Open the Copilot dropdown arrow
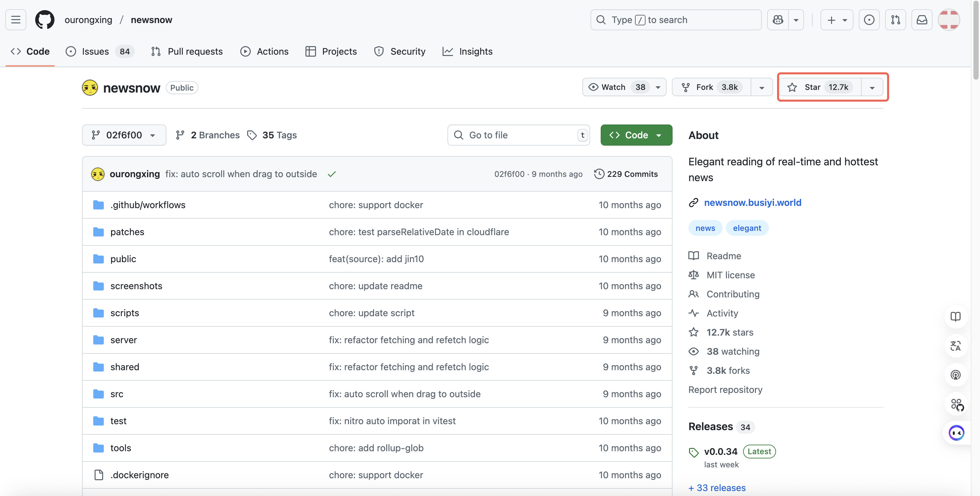 [796, 20]
